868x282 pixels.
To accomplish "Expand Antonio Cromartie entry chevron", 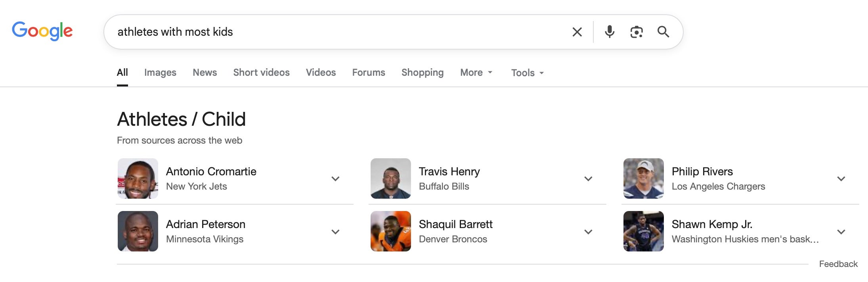I will point(335,179).
